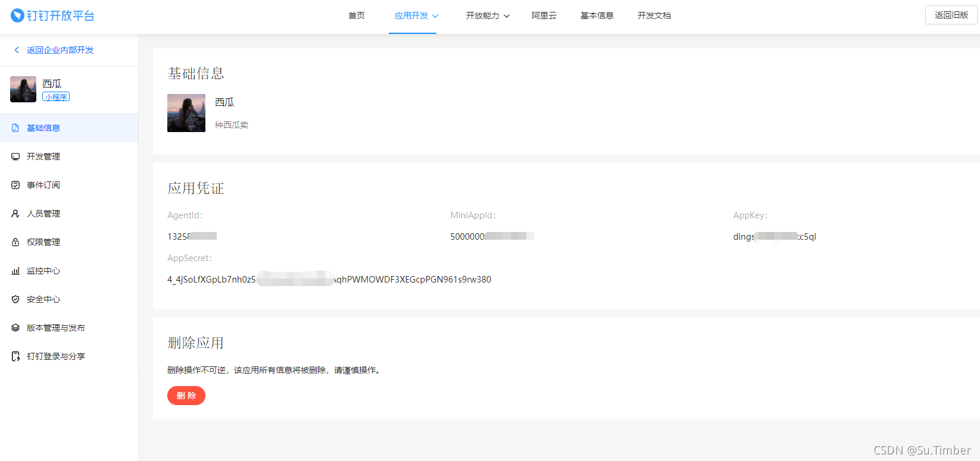
Task: Click the MiniAppId: label
Action: click(473, 215)
